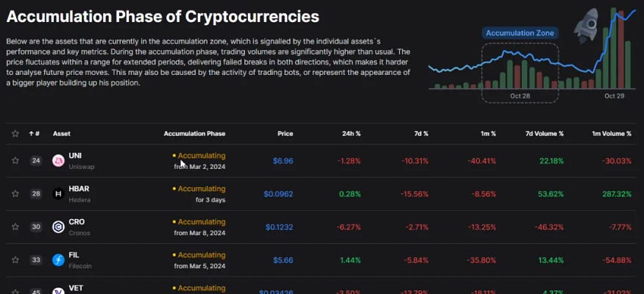
Task: Sort by rank using the # arrow
Action: pos(34,134)
